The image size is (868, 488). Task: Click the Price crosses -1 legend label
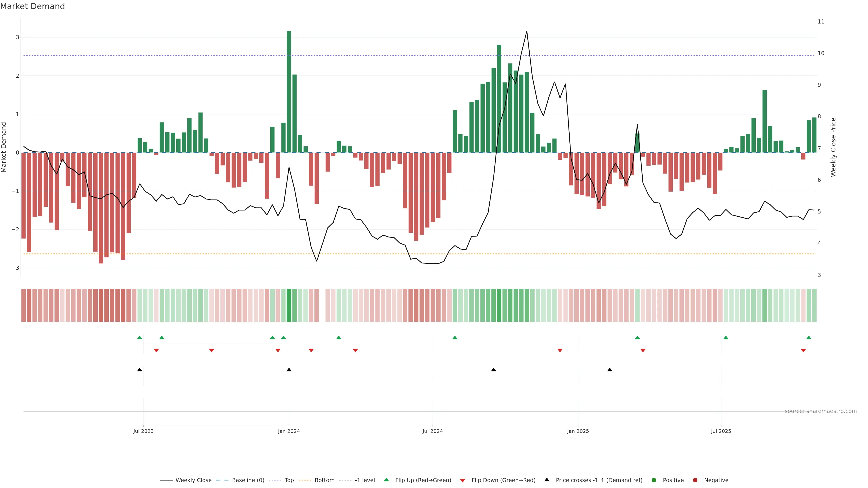(599, 480)
